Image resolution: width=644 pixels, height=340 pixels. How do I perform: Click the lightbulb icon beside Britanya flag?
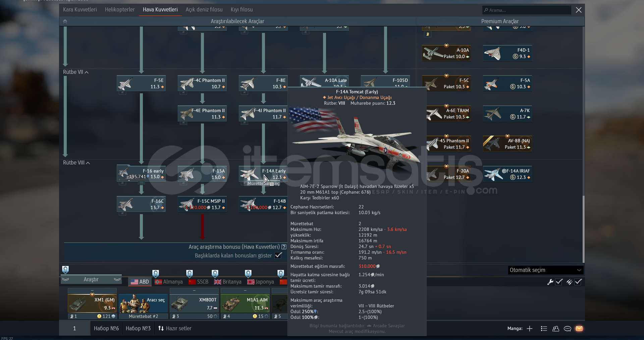pyautogui.click(x=215, y=274)
